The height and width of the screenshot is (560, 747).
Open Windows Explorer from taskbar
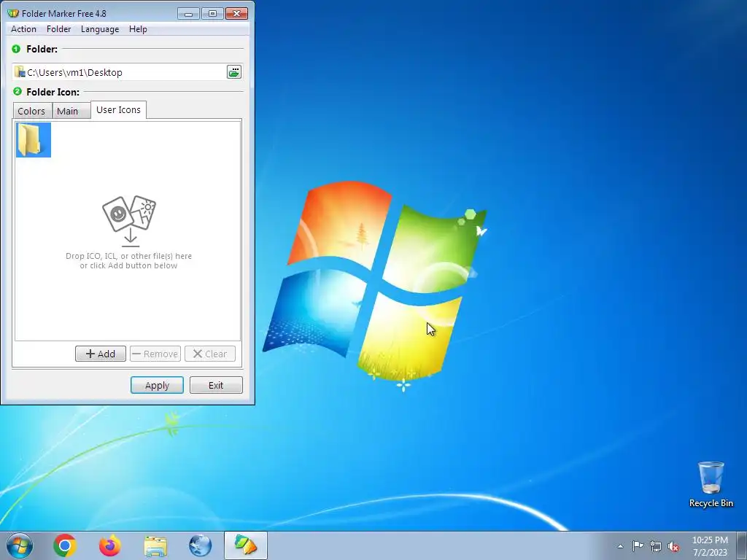155,545
